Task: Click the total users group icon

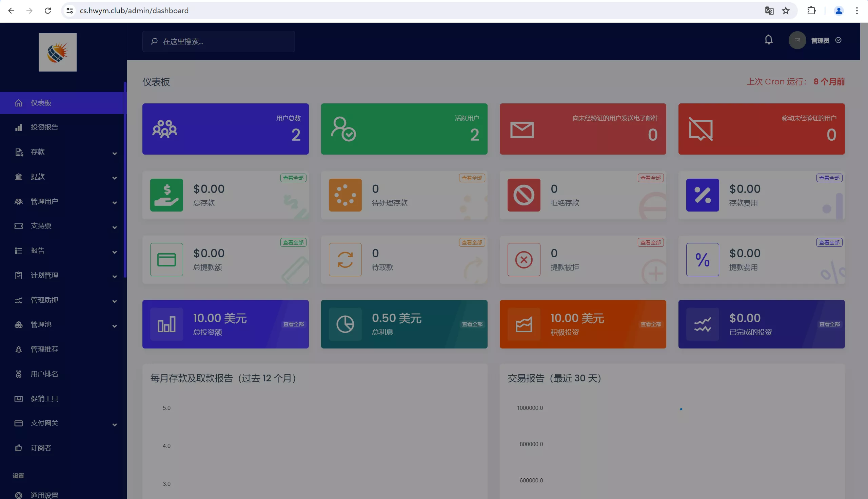Action: point(165,129)
